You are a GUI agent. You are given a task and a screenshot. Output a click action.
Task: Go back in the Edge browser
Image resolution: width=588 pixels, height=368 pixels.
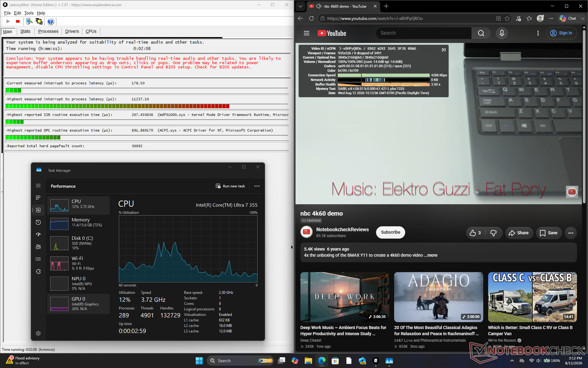click(x=300, y=18)
